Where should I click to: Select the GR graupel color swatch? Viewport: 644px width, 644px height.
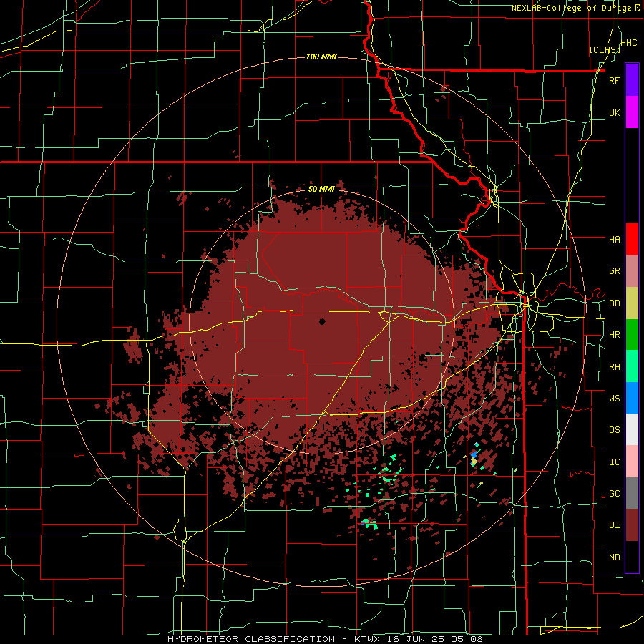pyautogui.click(x=632, y=271)
